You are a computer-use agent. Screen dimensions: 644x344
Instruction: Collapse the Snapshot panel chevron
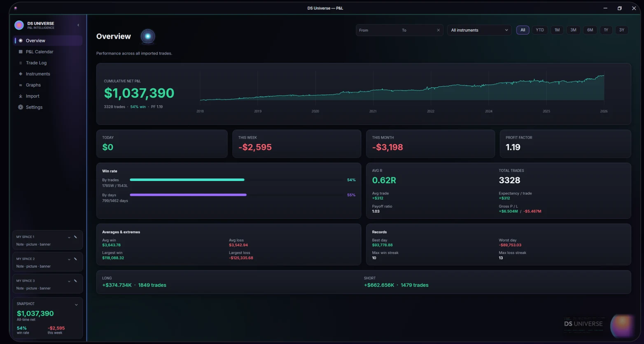[x=76, y=305]
